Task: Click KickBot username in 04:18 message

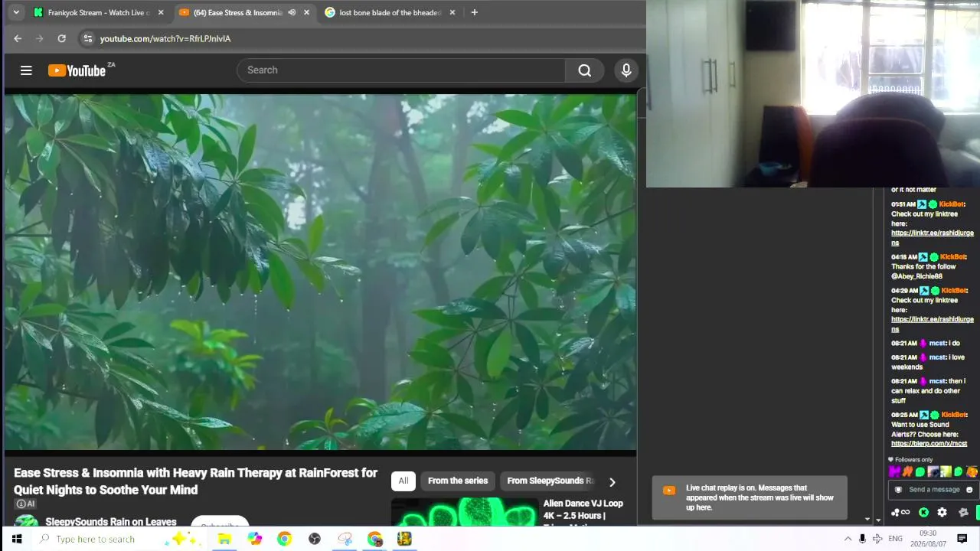Action: 952,257
